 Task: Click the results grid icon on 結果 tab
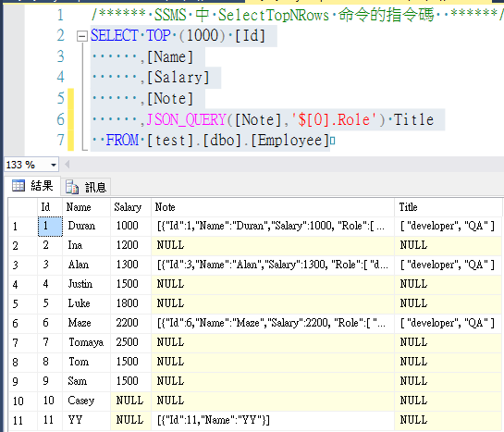(18, 185)
